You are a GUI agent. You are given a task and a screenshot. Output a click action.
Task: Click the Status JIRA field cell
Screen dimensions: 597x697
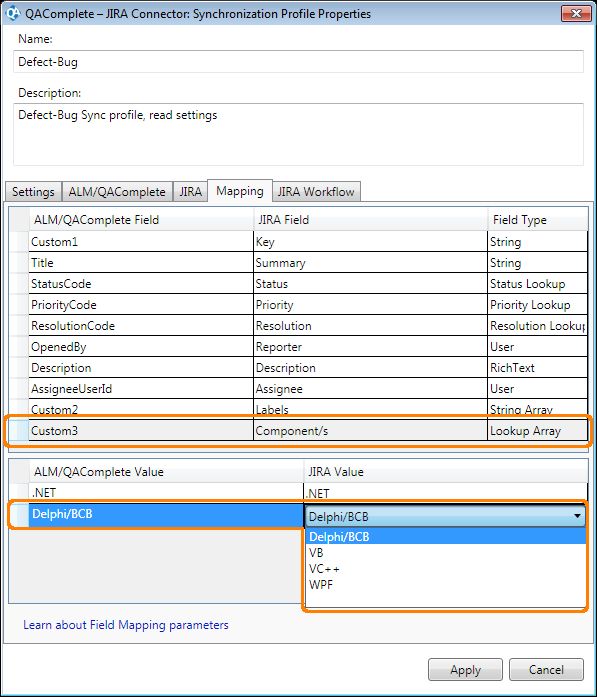(x=371, y=284)
